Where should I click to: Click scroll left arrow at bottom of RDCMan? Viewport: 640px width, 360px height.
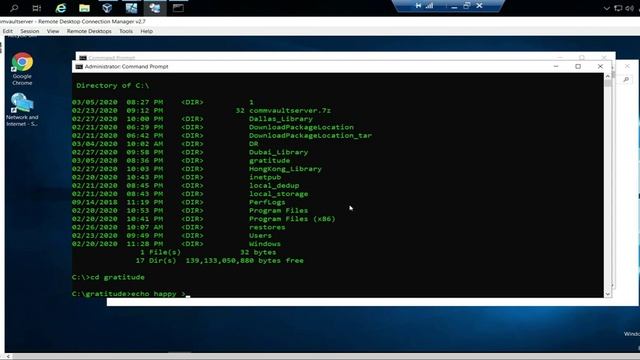click(8, 356)
